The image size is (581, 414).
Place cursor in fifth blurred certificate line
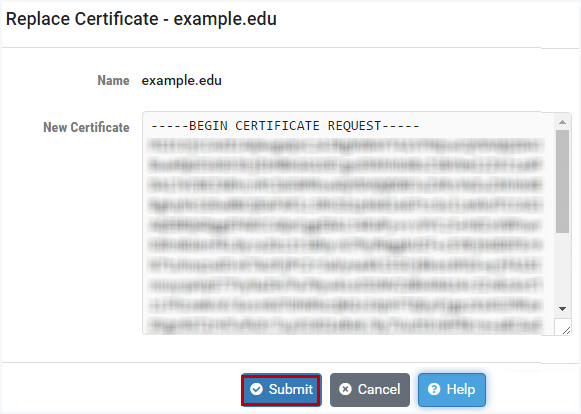[x=345, y=225]
